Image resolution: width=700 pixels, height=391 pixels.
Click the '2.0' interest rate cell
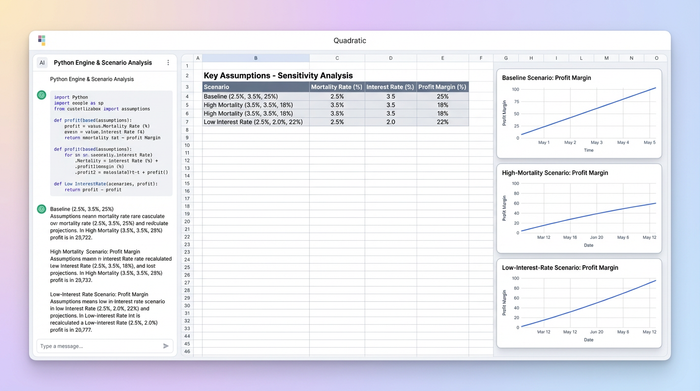[391, 122]
